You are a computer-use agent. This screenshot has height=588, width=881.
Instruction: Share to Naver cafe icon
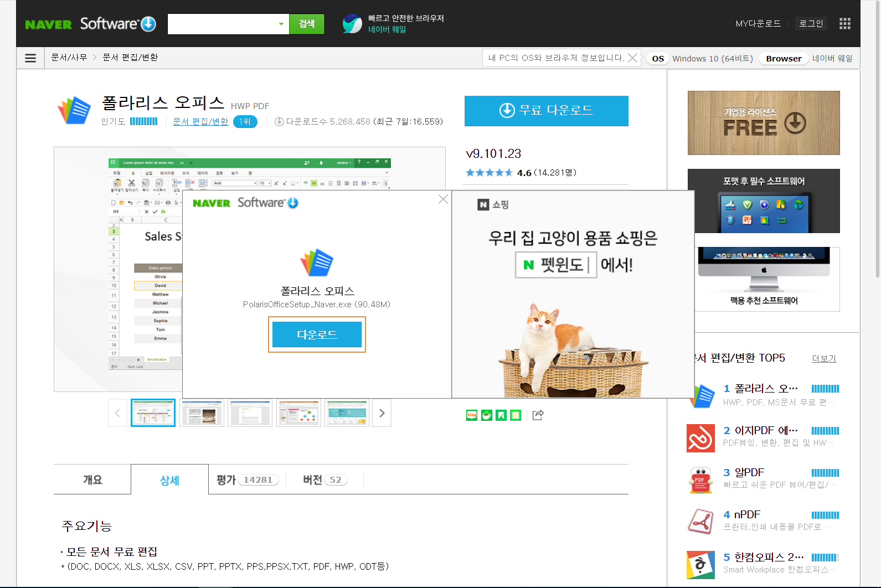point(486,415)
